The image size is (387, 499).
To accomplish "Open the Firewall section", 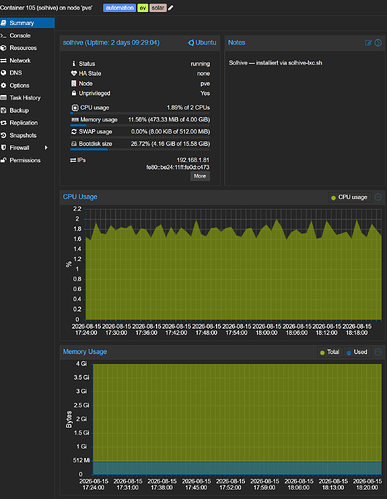I will tap(27, 148).
